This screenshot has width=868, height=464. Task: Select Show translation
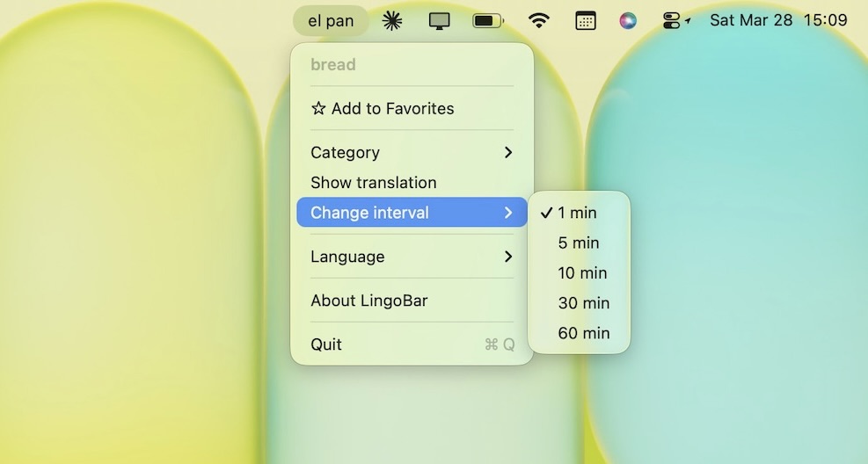[412, 183]
